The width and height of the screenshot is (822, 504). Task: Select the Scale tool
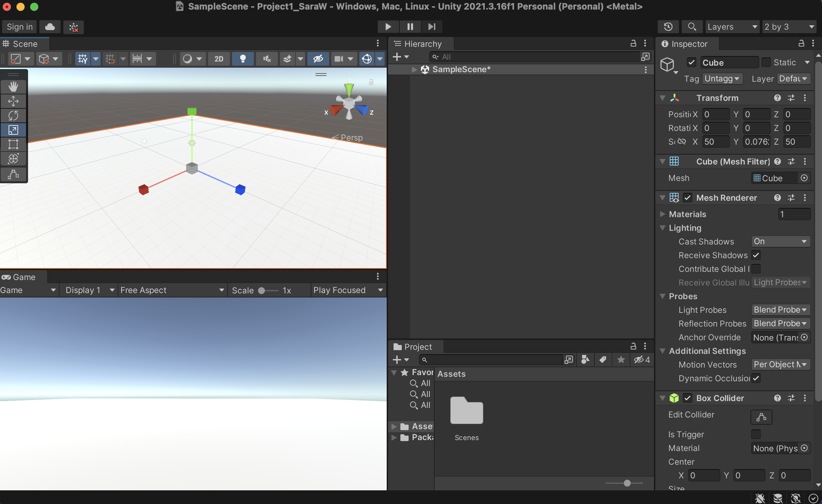click(x=13, y=130)
